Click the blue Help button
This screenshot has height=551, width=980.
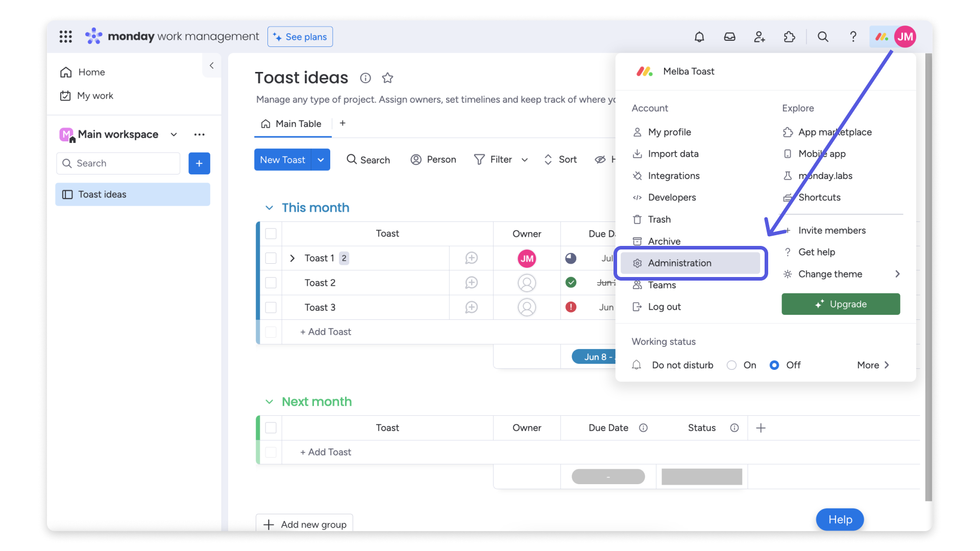point(840,519)
